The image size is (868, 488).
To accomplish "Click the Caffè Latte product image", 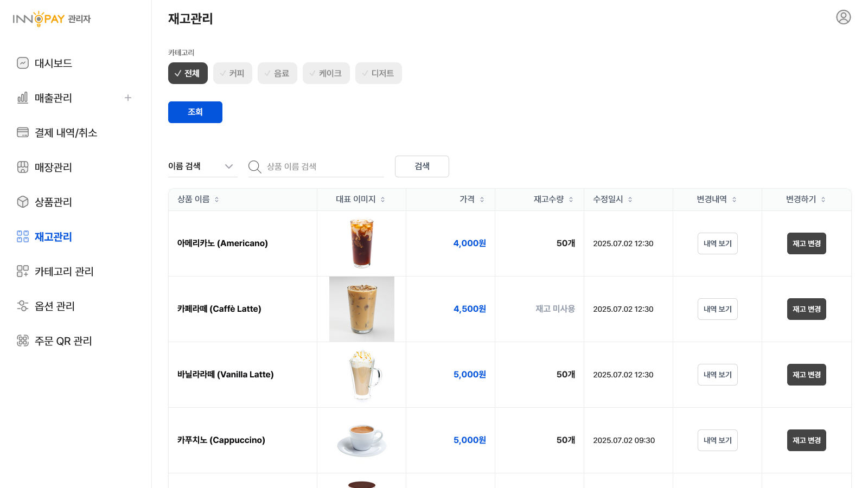I will (x=361, y=309).
